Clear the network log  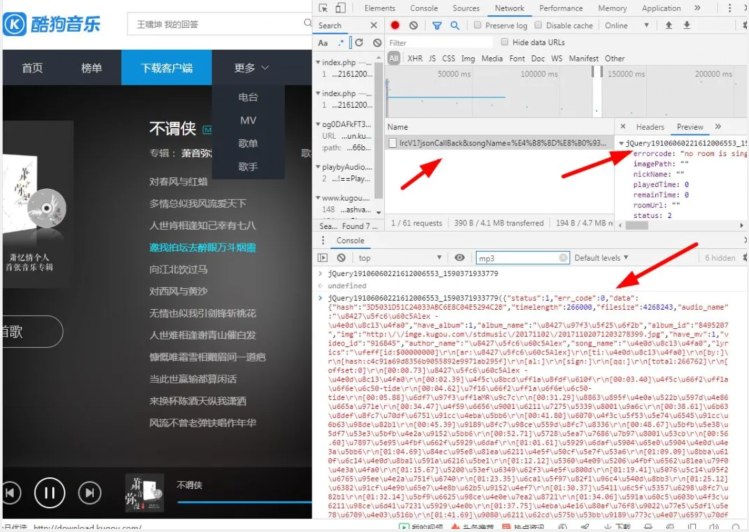(x=414, y=25)
